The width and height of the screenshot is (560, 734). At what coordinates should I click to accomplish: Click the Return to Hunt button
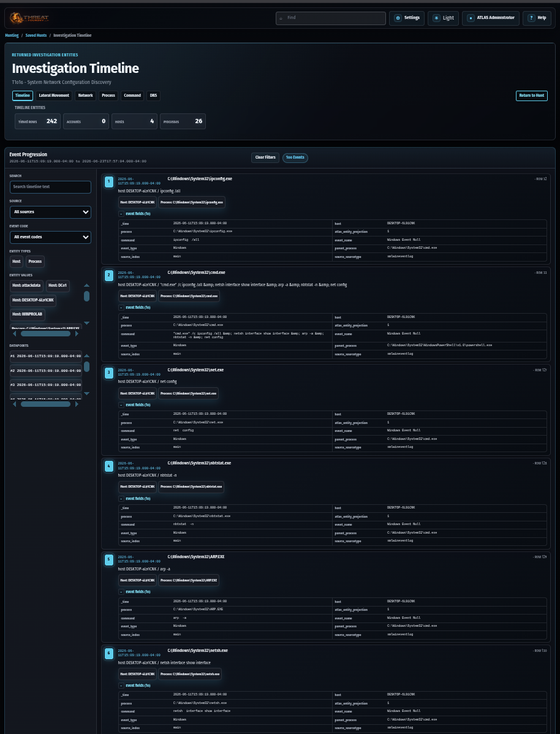click(531, 96)
